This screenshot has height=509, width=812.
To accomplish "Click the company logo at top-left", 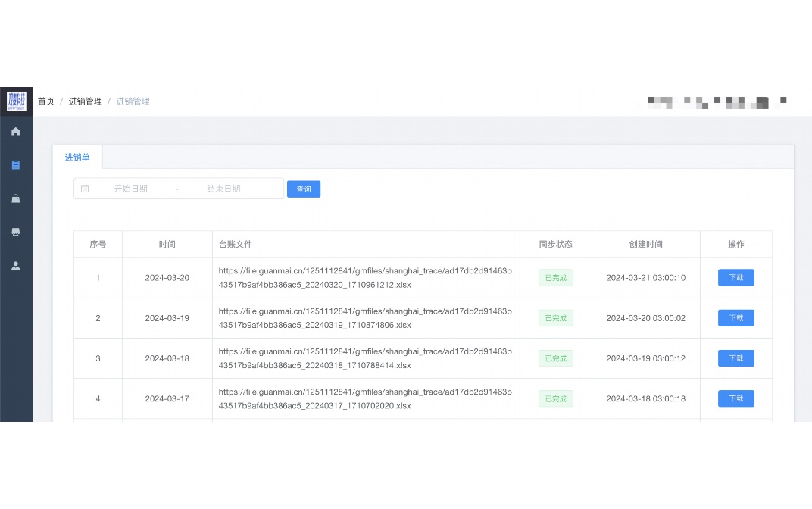I will (17, 101).
